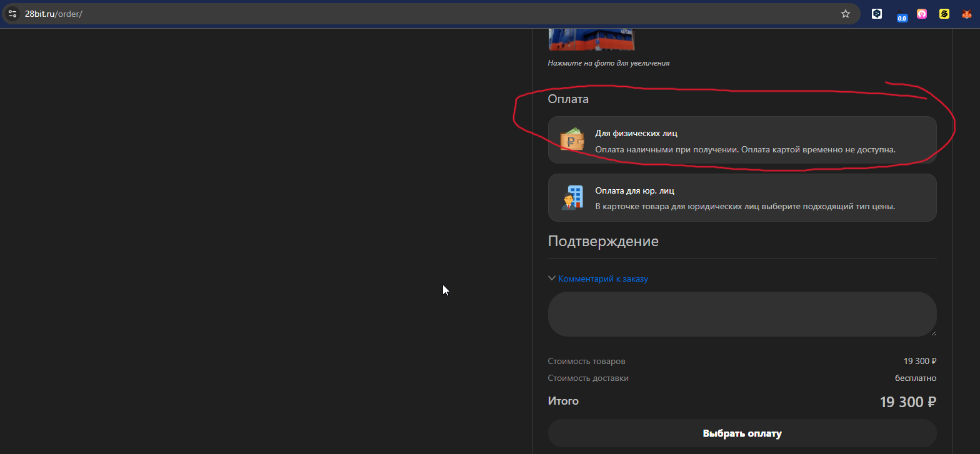Screen dimensions: 980x454
Task: Click the "Выбрать оплату" button
Action: [742, 433]
